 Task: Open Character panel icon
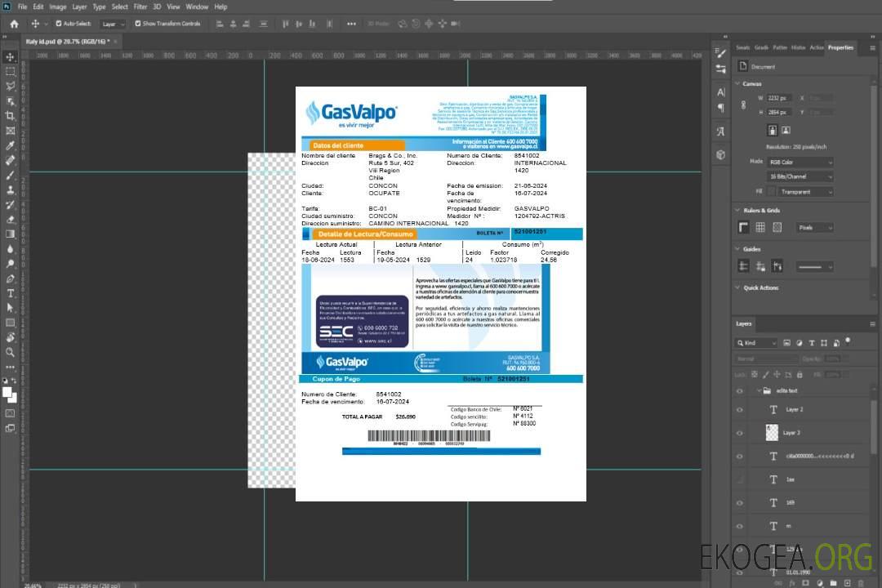(x=720, y=92)
